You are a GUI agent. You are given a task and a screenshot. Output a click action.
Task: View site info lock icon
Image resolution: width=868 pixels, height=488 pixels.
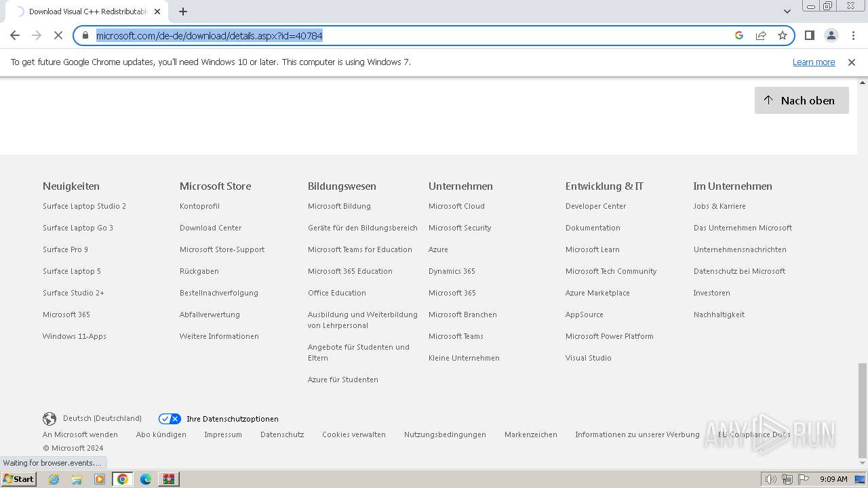[x=85, y=35]
